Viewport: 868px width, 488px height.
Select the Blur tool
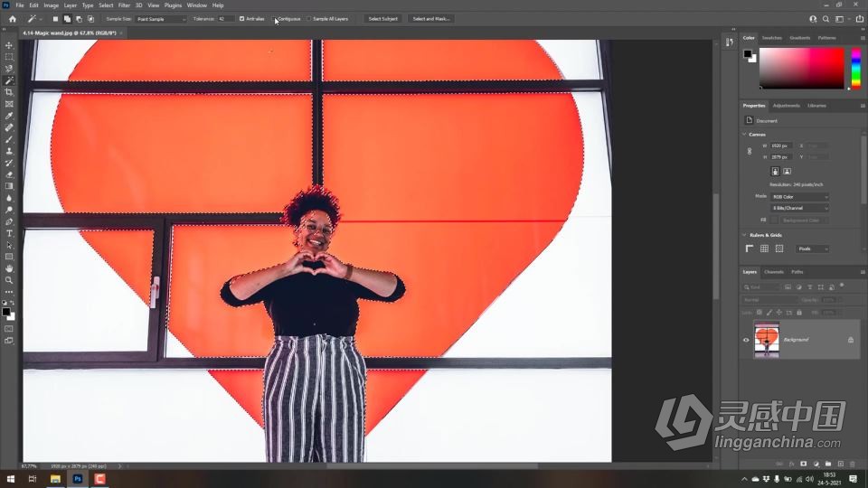pos(9,198)
